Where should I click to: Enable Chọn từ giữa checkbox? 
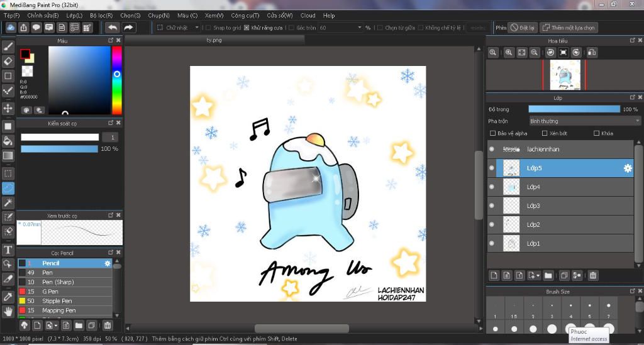click(x=380, y=28)
